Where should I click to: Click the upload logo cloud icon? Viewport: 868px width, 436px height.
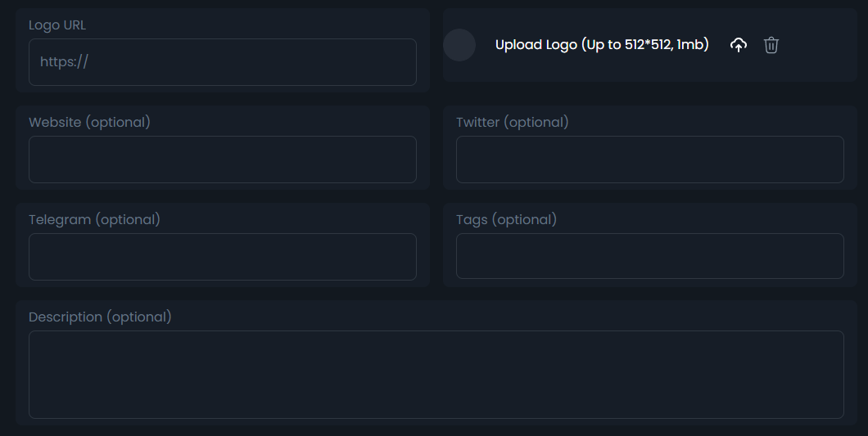tap(739, 45)
